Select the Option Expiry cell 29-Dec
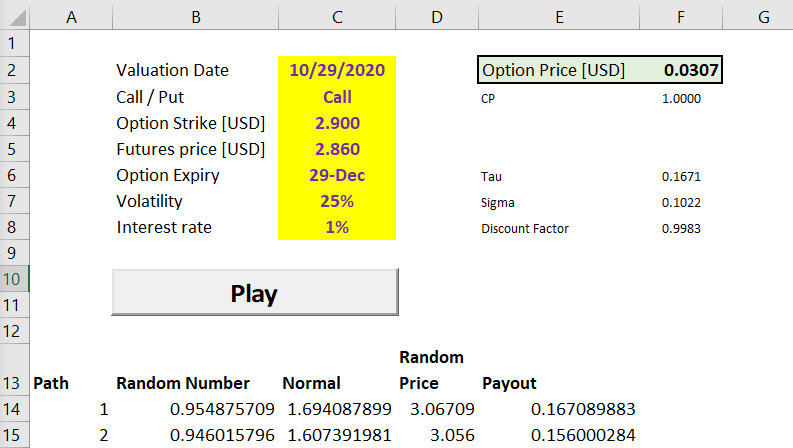The height and width of the screenshot is (448, 793). point(337,175)
